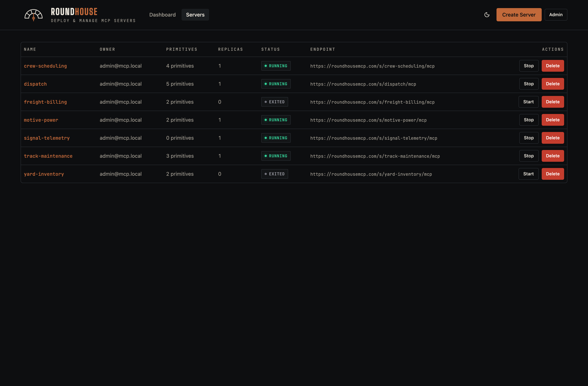This screenshot has height=386, width=588.
Task: Click the OWNER column header
Action: coord(107,49)
